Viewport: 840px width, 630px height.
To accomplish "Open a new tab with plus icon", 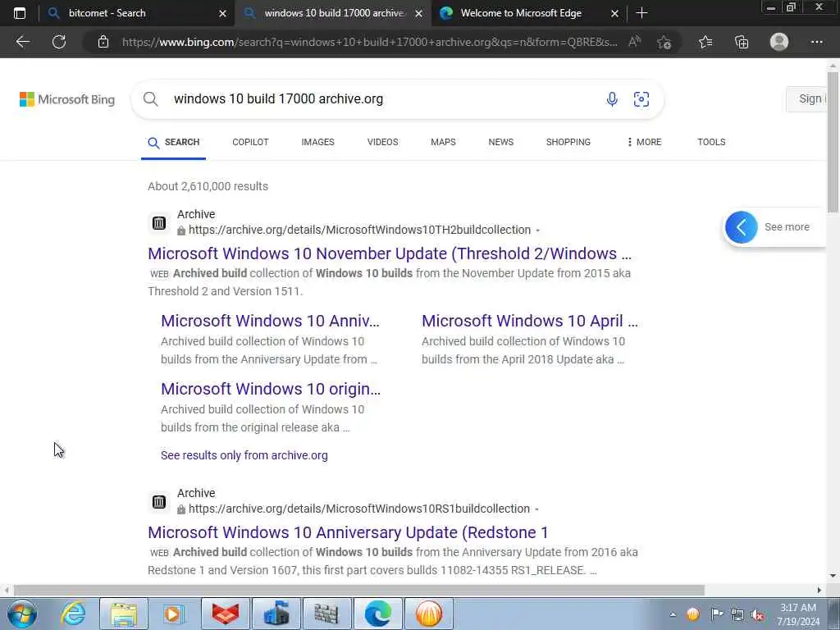I will [641, 13].
